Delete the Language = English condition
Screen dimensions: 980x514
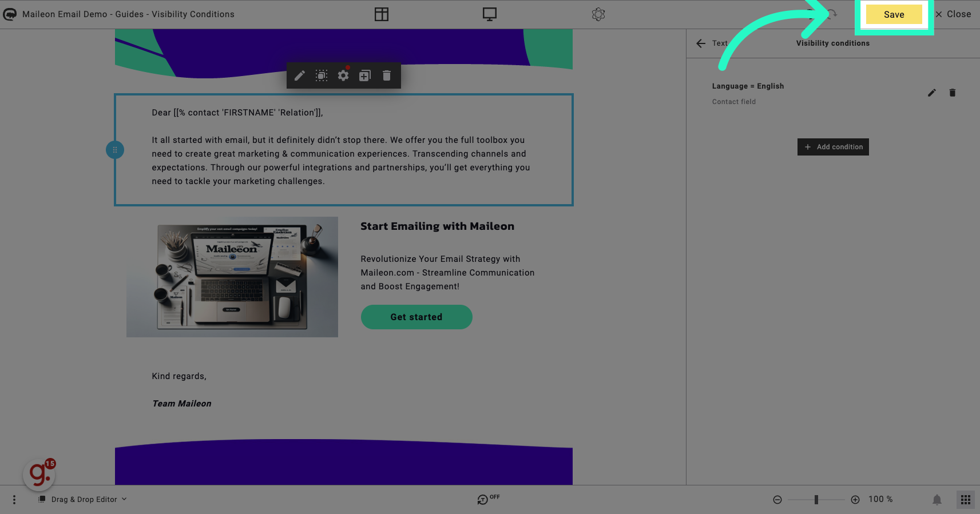[x=953, y=93]
